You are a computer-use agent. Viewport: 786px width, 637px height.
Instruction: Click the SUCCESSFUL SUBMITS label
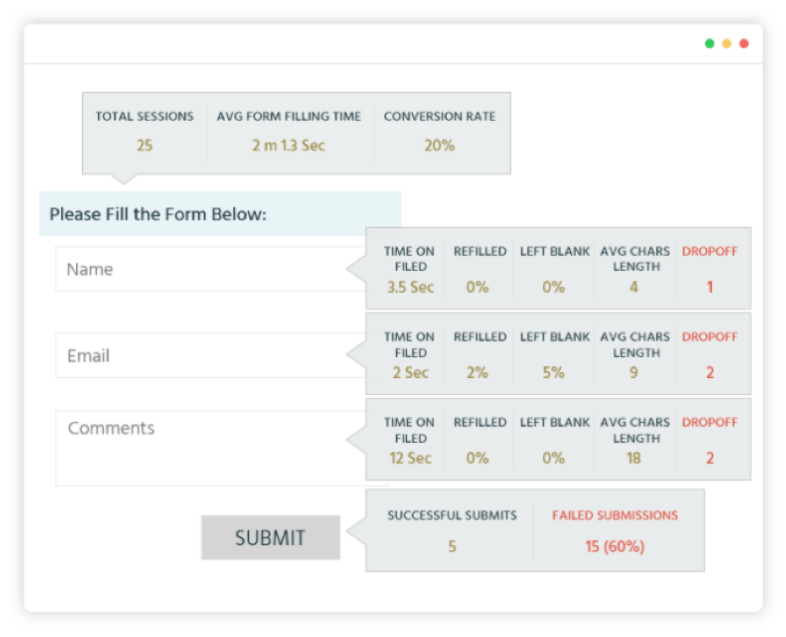[452, 515]
